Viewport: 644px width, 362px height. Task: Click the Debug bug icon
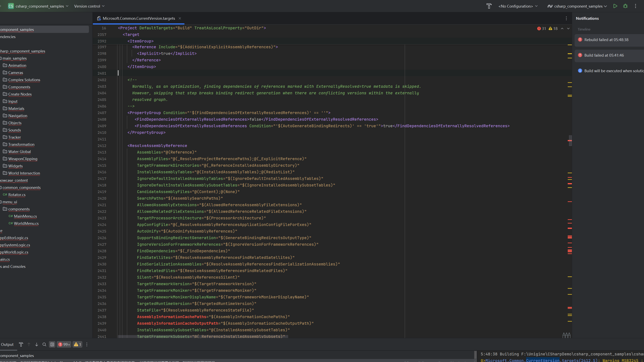625,6
